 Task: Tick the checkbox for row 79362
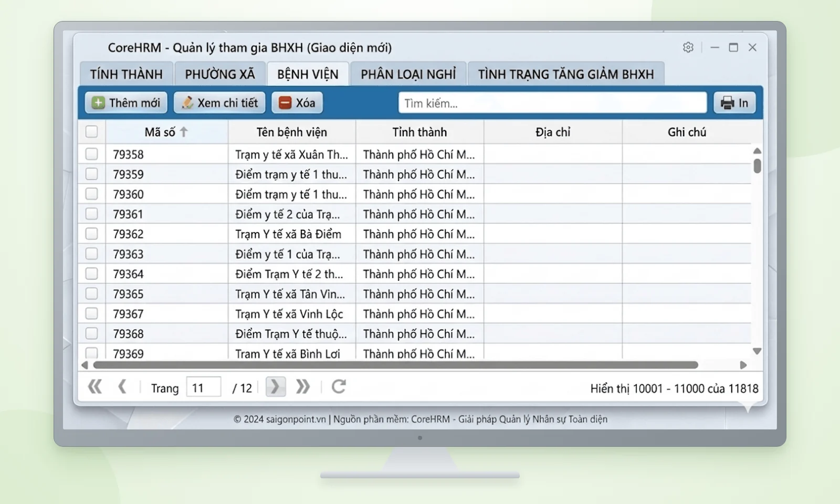click(x=92, y=234)
